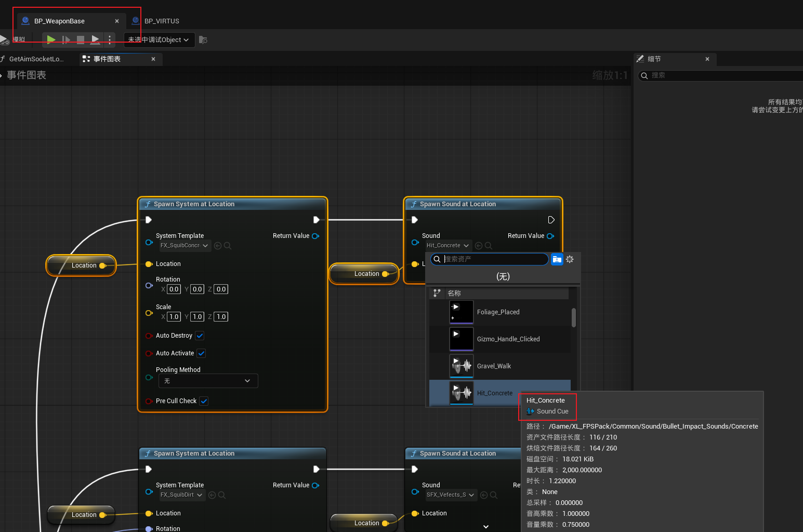Screen dimensions: 803x532
Task: Play Foliage_Placed thumbnail preview
Action: pyautogui.click(x=456, y=307)
